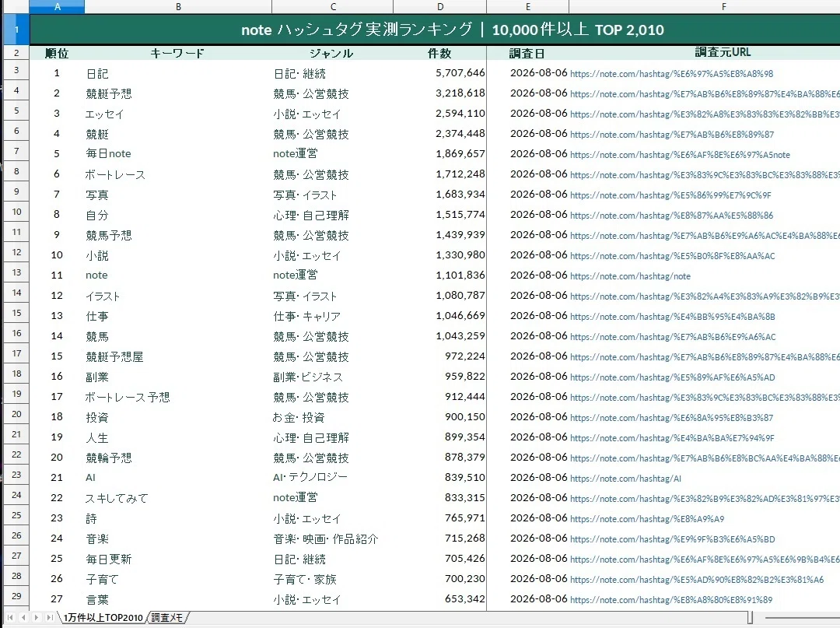Image resolution: width=840 pixels, height=628 pixels.
Task: Select the keyword cell 競馬予想
Action: [x=109, y=235]
